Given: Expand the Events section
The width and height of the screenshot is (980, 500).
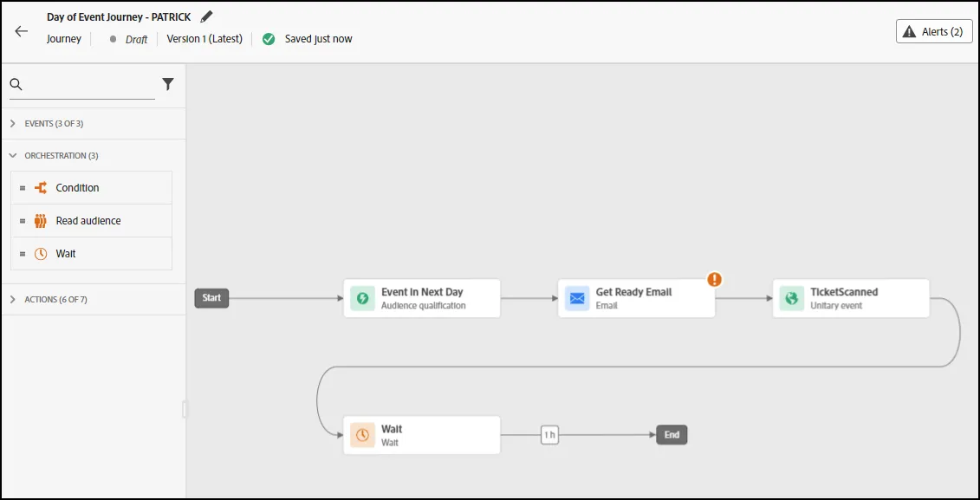Looking at the screenshot, I should click(x=13, y=124).
